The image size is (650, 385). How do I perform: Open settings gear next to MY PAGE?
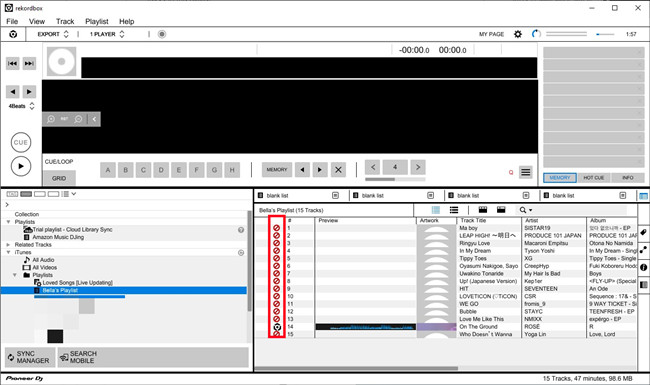click(518, 34)
